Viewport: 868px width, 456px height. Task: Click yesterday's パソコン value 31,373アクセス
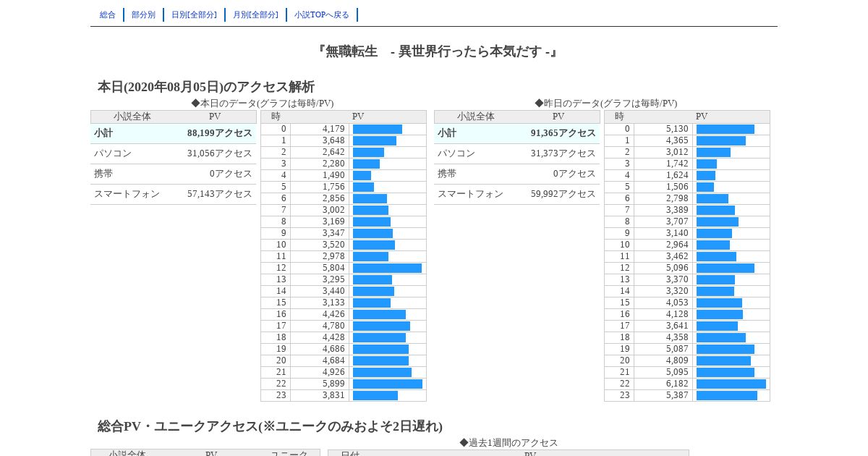tap(563, 153)
